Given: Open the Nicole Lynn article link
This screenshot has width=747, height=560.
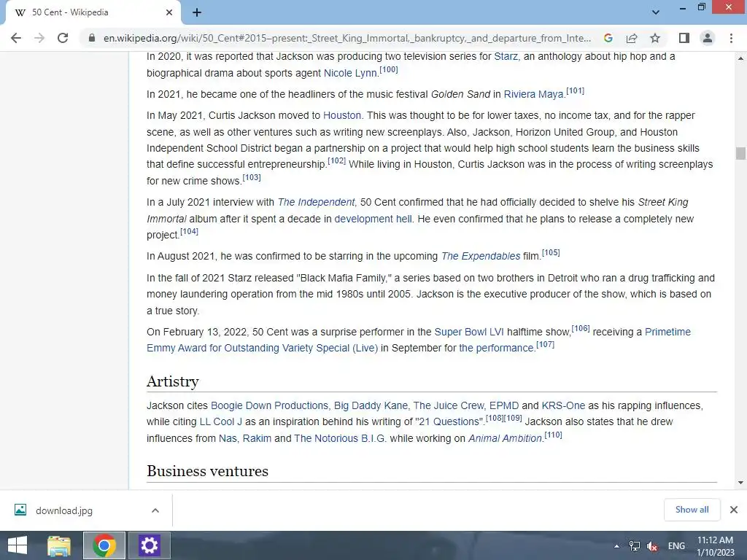Looking at the screenshot, I should 350,73.
